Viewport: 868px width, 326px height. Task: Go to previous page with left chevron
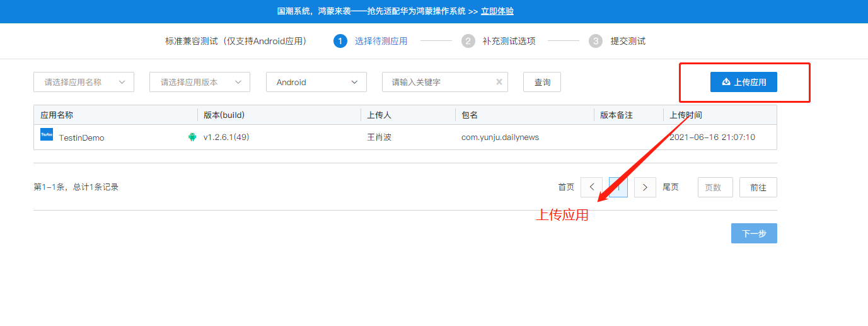[x=591, y=187]
